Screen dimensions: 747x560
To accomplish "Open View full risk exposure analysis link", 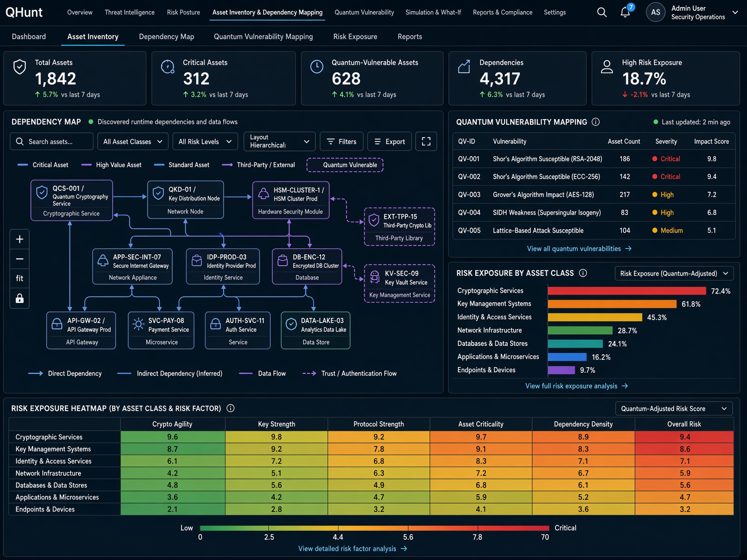I will point(577,386).
